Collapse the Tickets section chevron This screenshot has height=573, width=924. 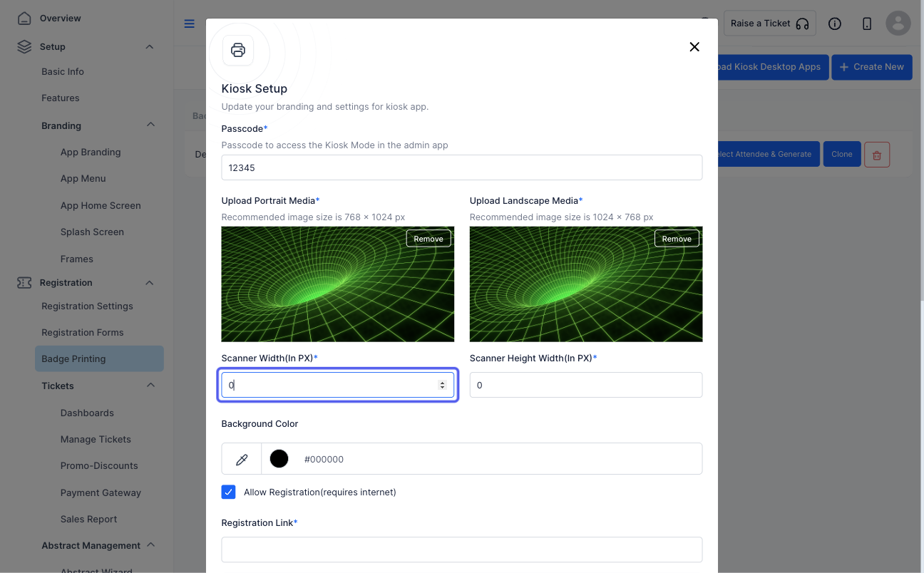click(150, 385)
